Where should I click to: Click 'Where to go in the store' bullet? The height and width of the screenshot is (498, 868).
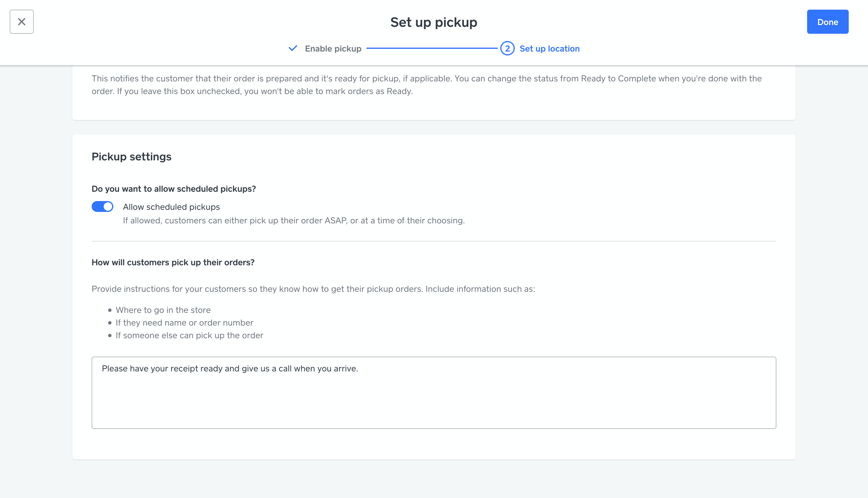tap(163, 310)
